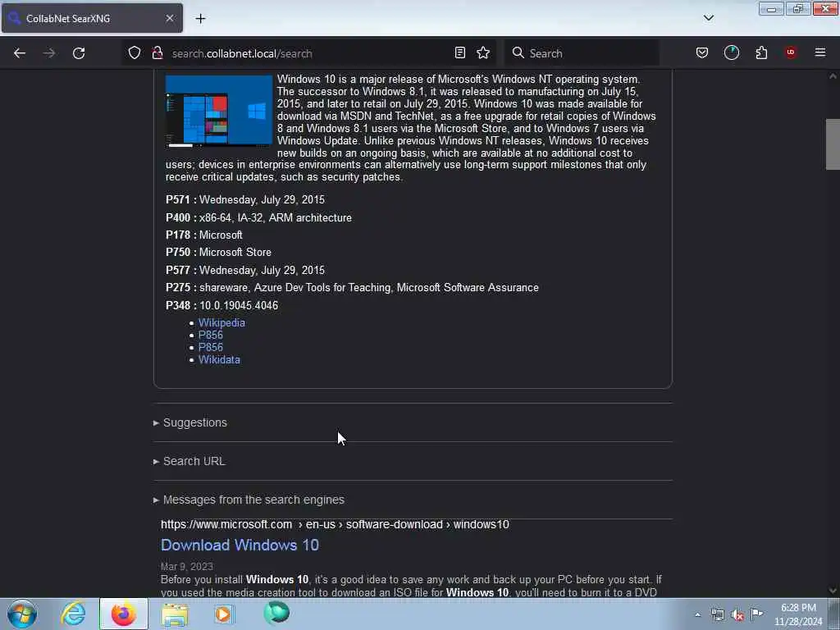Click the P571 release date row
The width and height of the screenshot is (840, 630).
point(244,200)
